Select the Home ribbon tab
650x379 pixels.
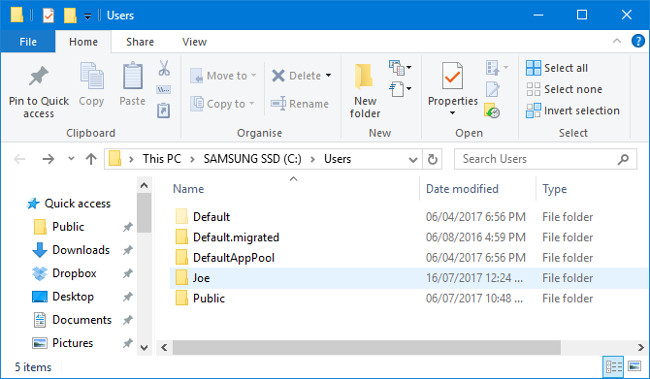coord(83,41)
